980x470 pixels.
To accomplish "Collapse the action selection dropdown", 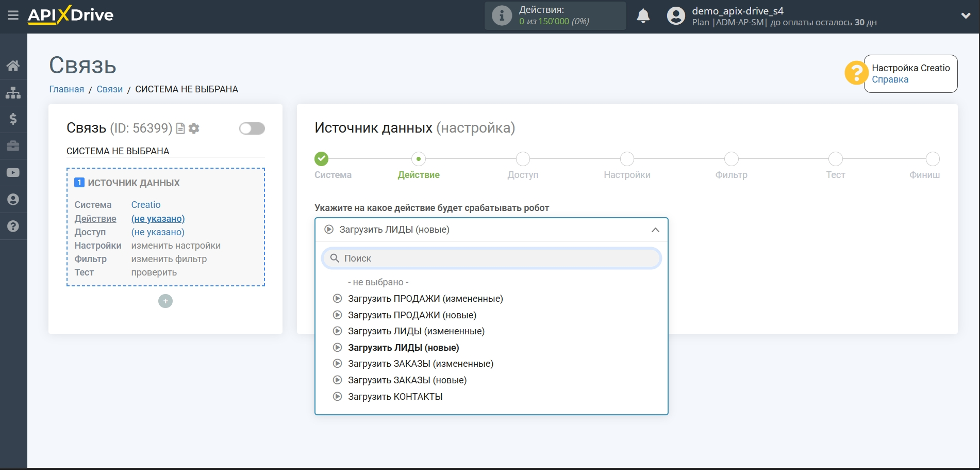I will click(655, 230).
